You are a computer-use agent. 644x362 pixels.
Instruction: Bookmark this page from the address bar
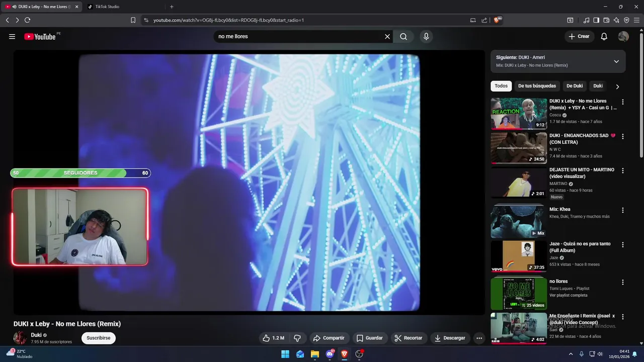(x=133, y=20)
